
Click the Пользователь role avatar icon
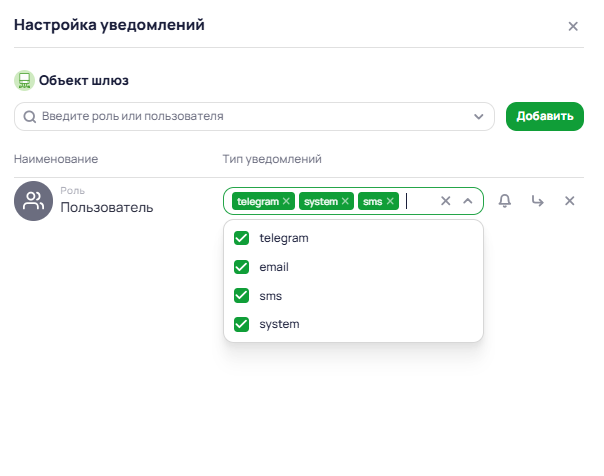coord(33,201)
